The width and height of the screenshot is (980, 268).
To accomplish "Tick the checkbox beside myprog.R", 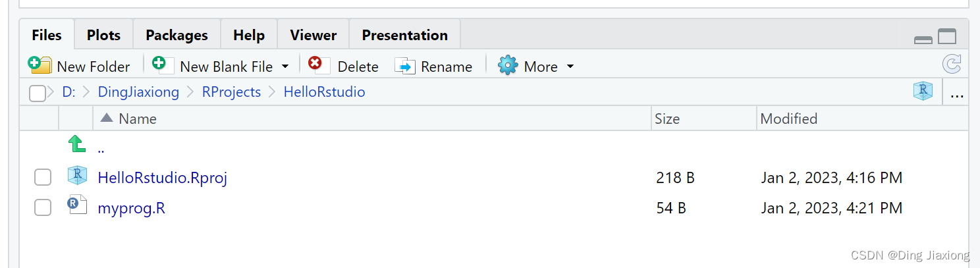I will tap(43, 208).
